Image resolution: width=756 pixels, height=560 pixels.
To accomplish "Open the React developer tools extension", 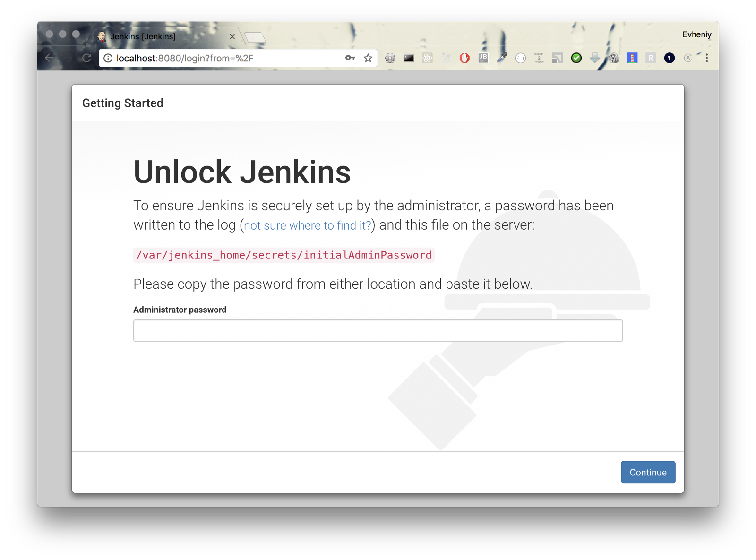I will (x=427, y=58).
